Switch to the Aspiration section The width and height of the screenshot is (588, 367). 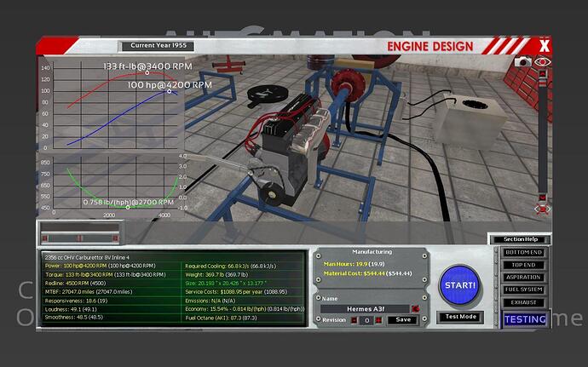click(x=524, y=278)
